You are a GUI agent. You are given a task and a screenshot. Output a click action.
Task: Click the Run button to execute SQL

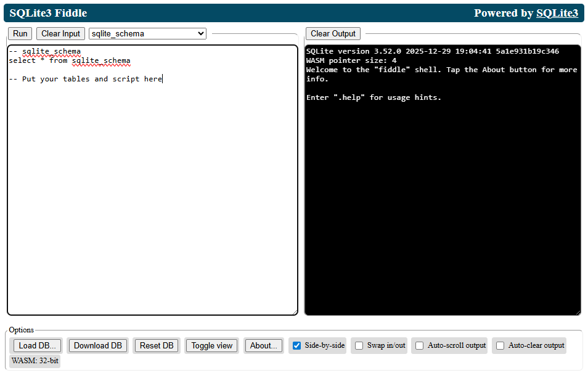point(19,33)
